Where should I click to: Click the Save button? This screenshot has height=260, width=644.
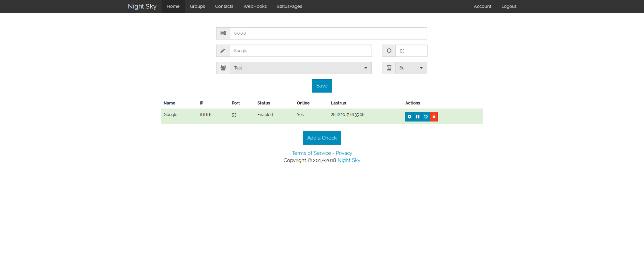click(x=322, y=86)
